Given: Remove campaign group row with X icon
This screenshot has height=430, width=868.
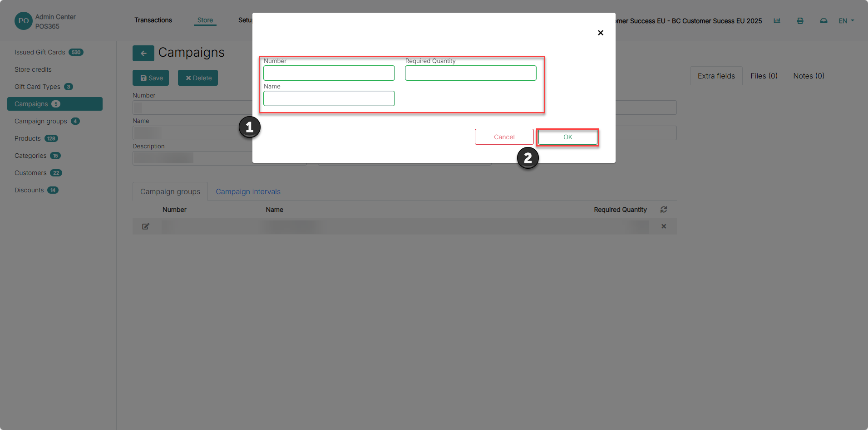Looking at the screenshot, I should pos(664,226).
